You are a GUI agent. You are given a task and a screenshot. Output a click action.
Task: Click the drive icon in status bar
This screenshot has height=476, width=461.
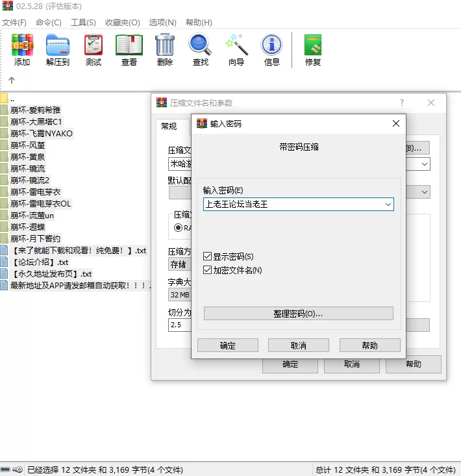[x=5, y=470]
